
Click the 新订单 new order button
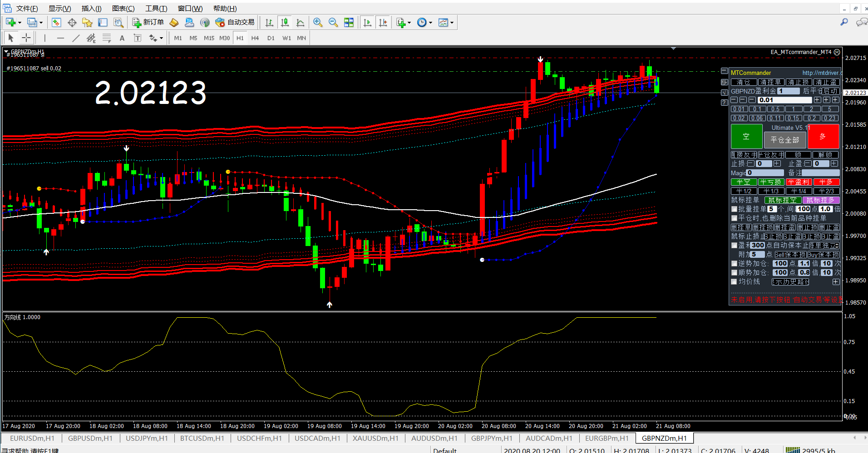(148, 22)
